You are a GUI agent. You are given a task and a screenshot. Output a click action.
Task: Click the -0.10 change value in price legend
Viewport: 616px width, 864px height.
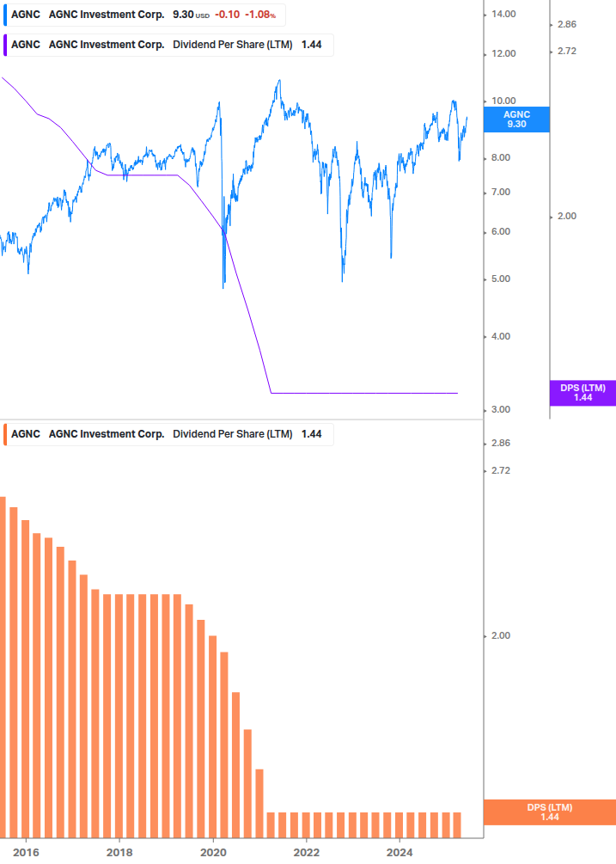(228, 15)
